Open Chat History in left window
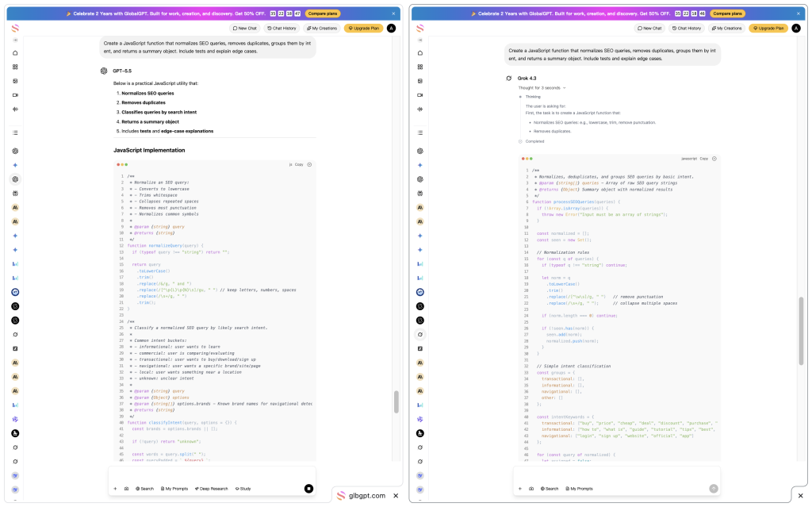 [282, 28]
